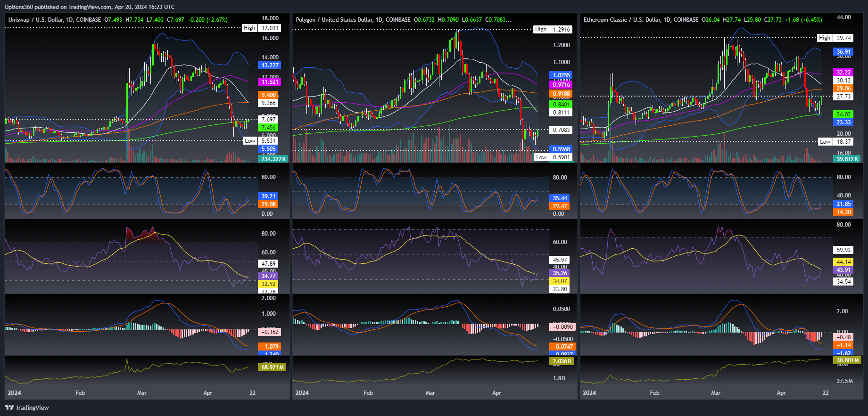
Task: Click the blue 1.0255 band label
Action: tap(561, 75)
